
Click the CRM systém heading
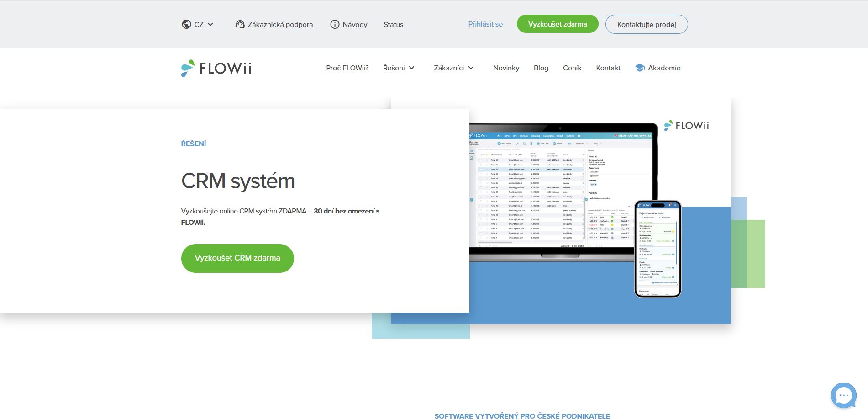238,181
